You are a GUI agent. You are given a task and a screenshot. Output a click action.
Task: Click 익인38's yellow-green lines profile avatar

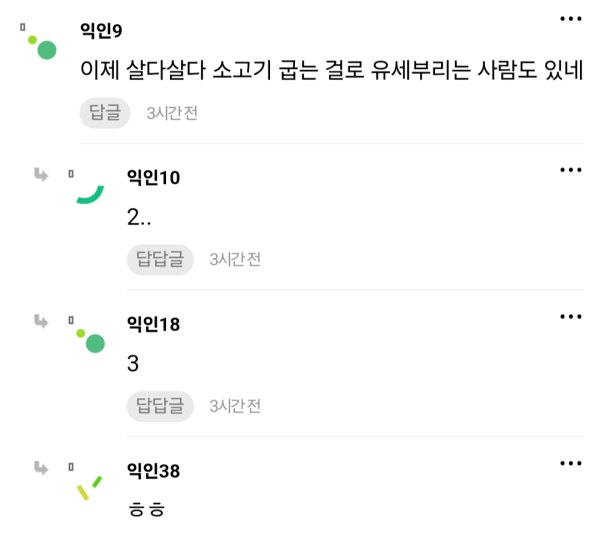90,488
